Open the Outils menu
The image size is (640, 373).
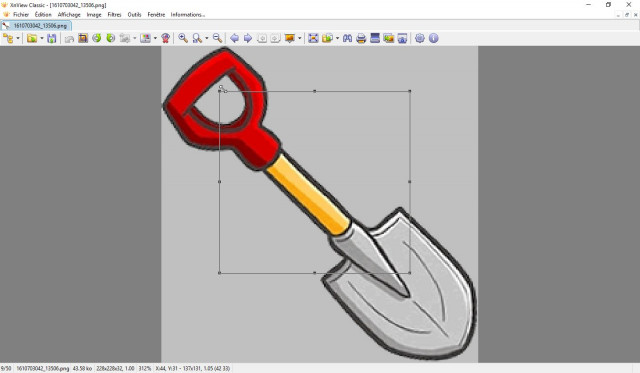(134, 15)
